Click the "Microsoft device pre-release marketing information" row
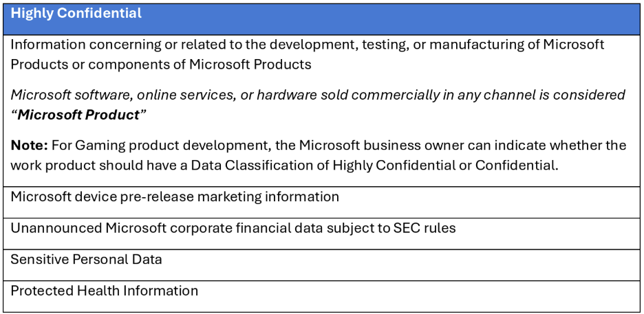The width and height of the screenshot is (644, 314). pyautogui.click(x=175, y=197)
